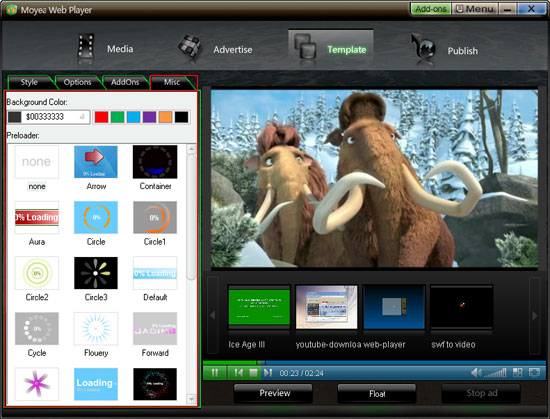
Task: Toggle the playlist grid icon
Action: (517, 373)
